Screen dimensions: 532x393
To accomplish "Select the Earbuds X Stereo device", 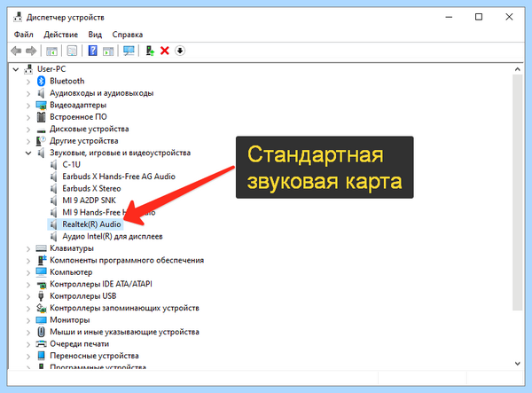I will pyautogui.click(x=91, y=188).
